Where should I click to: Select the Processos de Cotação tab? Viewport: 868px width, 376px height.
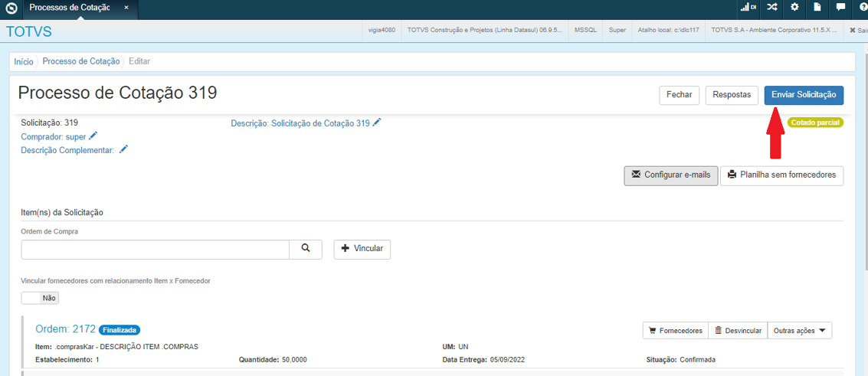70,8
